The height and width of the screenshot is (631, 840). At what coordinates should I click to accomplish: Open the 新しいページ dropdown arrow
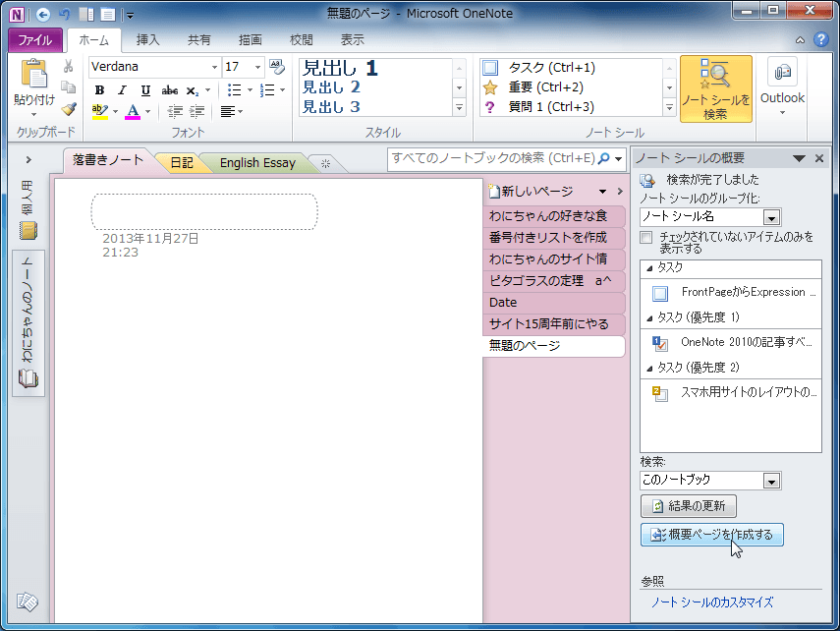point(602,192)
